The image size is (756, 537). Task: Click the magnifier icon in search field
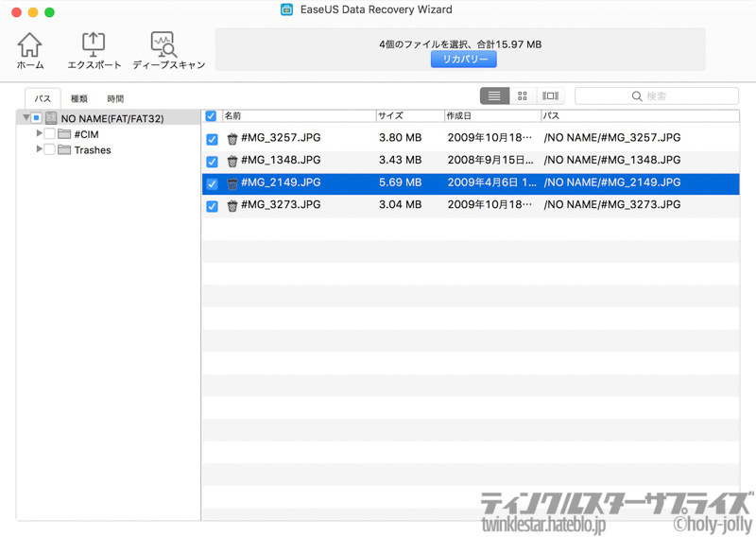point(636,96)
